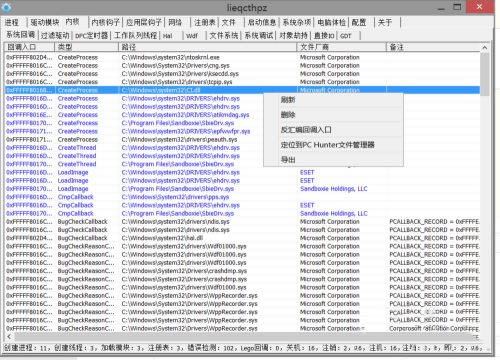Screen dimensions: 500x360
Task: Open the 驱动模块 tab
Action: tap(45, 22)
